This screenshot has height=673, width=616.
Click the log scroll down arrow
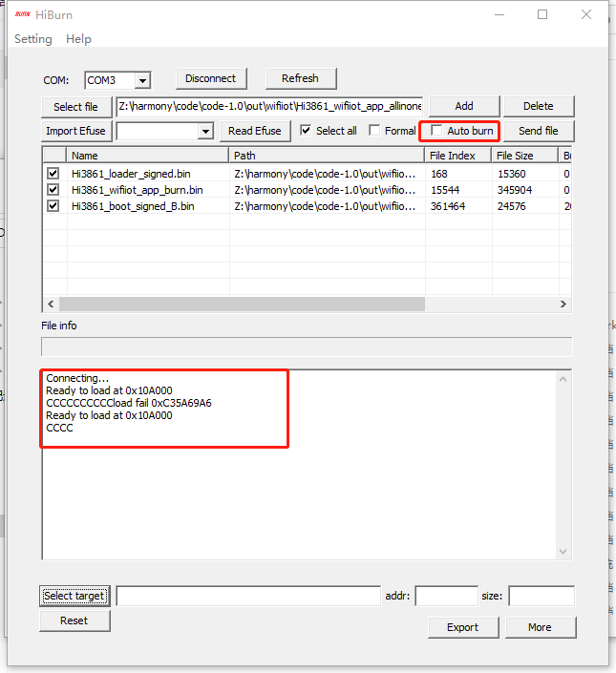tap(563, 552)
